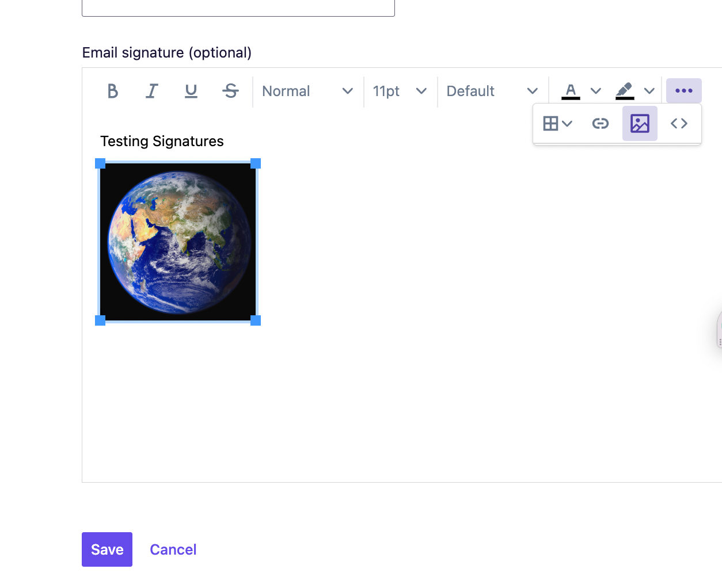Click the bottom-left image resize handle
The height and width of the screenshot is (588, 722).
coord(100,320)
